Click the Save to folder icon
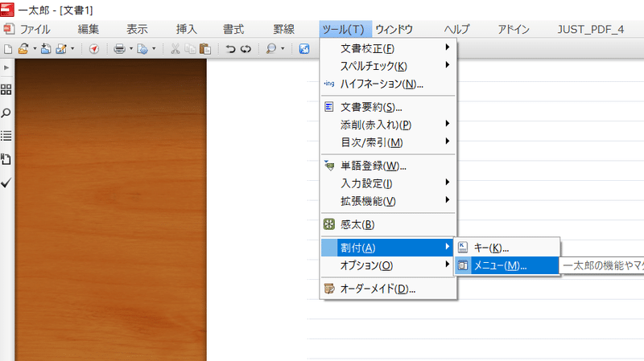Screen dimensions: 644x361 point(46,49)
